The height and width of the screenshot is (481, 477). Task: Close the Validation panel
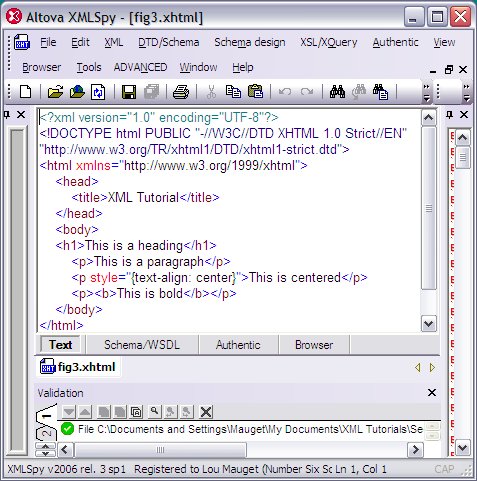tap(432, 393)
